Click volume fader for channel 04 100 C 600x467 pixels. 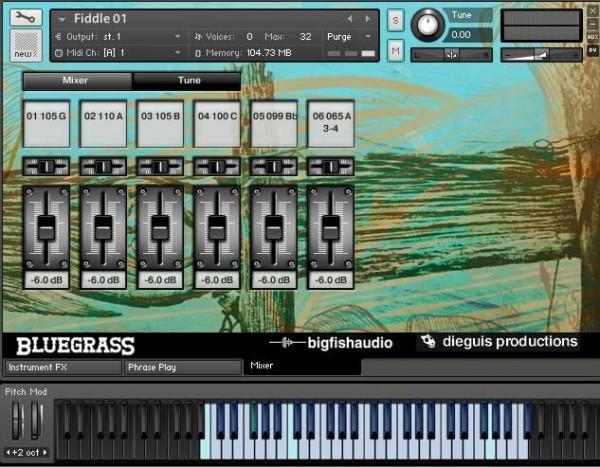click(217, 228)
